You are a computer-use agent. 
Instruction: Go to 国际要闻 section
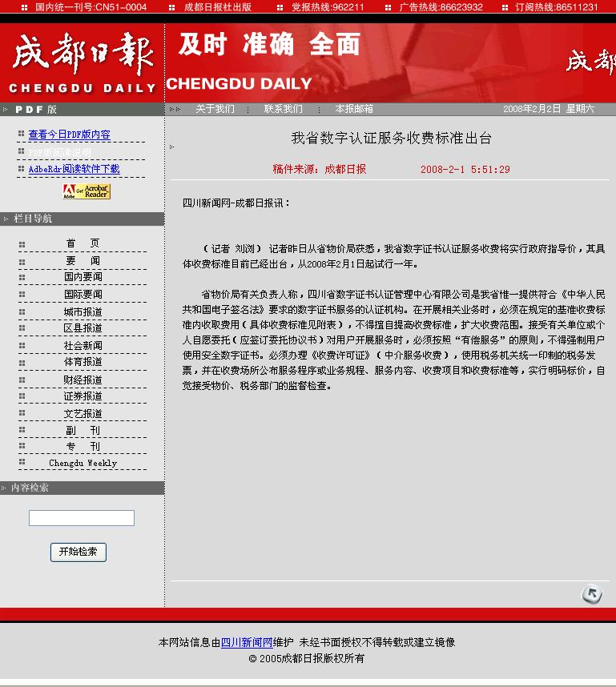pyautogui.click(x=83, y=295)
